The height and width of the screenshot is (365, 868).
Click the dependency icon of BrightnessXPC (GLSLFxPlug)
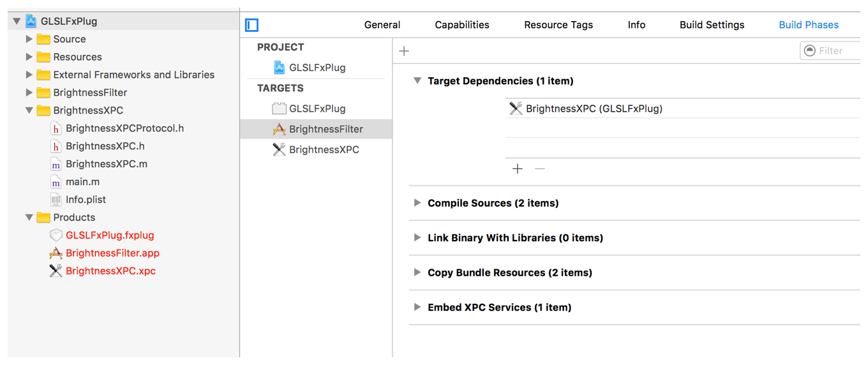click(x=516, y=108)
